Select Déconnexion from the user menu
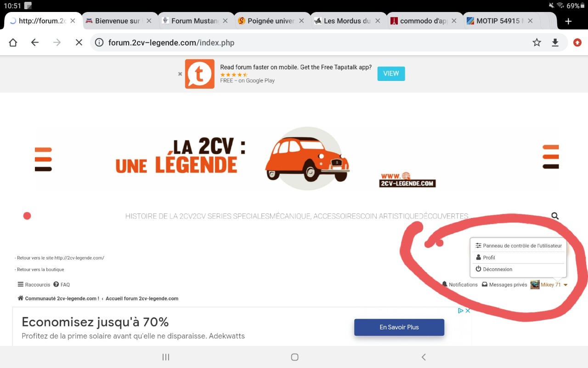The height and width of the screenshot is (368, 588). (x=497, y=269)
